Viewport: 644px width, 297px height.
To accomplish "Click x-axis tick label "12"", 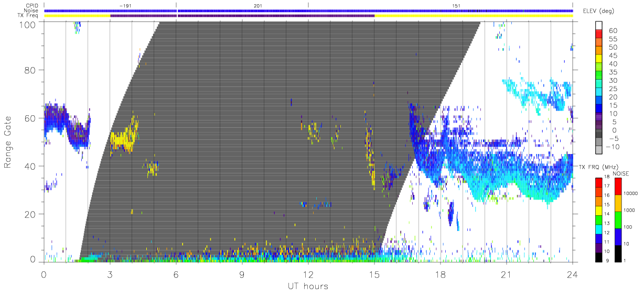I will (x=308, y=274).
